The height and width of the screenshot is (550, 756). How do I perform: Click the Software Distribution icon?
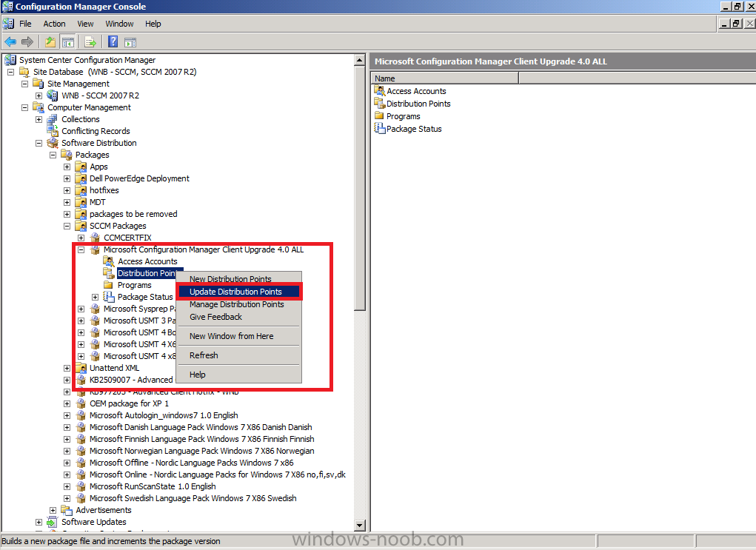pyautogui.click(x=53, y=143)
